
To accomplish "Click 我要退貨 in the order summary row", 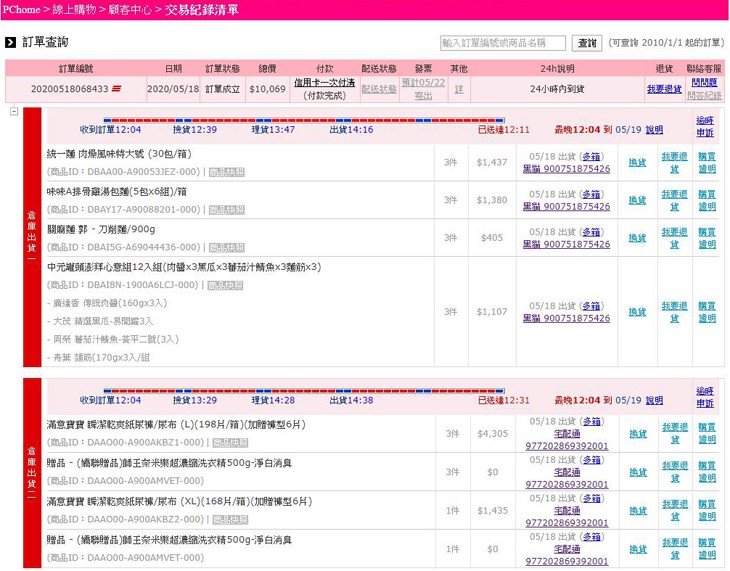I will [x=664, y=89].
